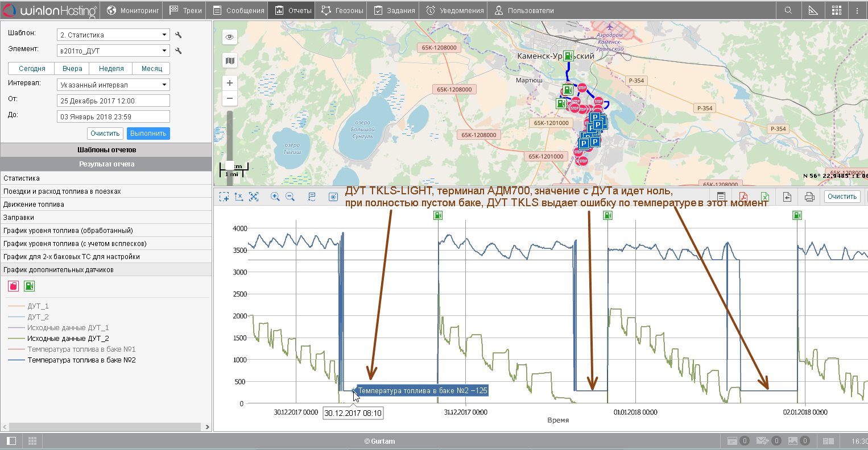The width and height of the screenshot is (868, 450).
Task: Click the map layers icon
Action: click(230, 61)
